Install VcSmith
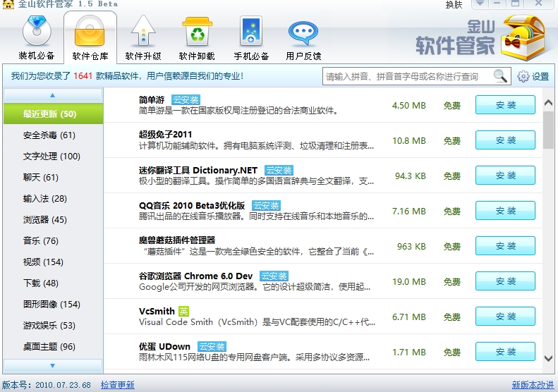The width and height of the screenshot is (558, 392). pyautogui.click(x=505, y=316)
